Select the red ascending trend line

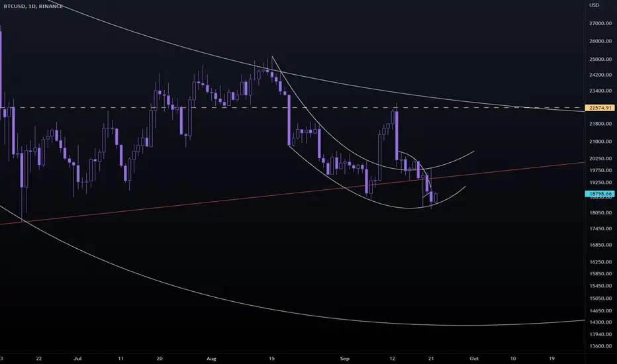pyautogui.click(x=293, y=193)
